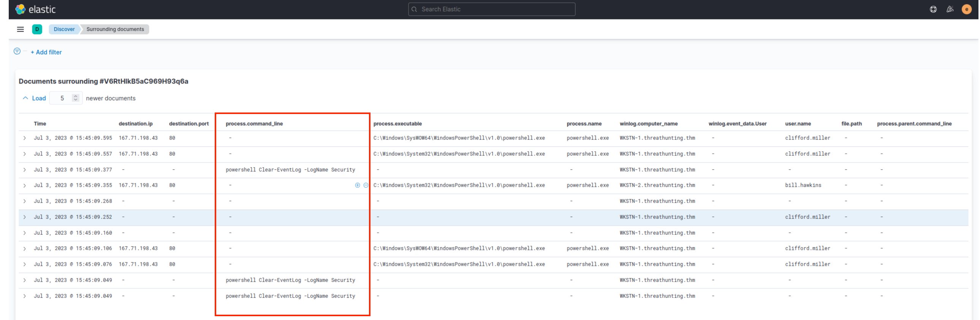The height and width of the screenshot is (320, 980).
Task: Click the process.executable column header
Action: [x=397, y=124]
